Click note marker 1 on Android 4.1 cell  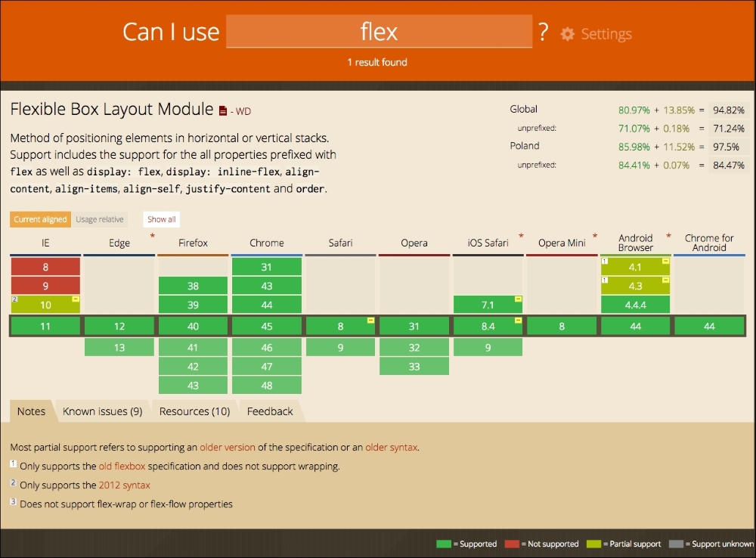point(605,261)
